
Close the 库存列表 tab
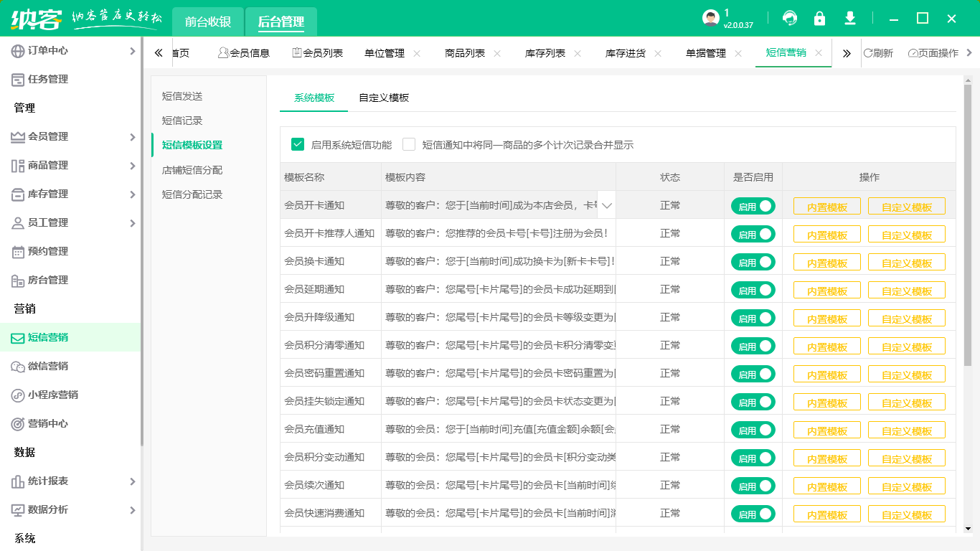pos(578,52)
